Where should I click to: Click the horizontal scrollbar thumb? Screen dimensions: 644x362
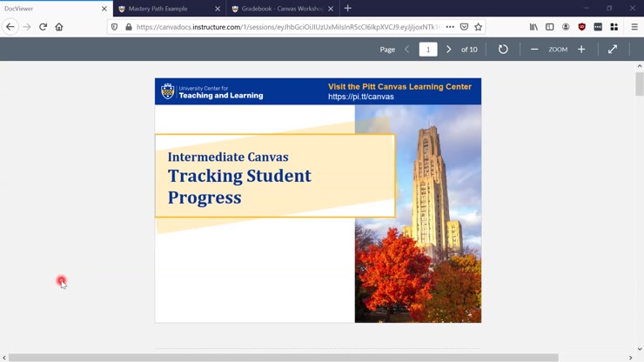(284, 358)
